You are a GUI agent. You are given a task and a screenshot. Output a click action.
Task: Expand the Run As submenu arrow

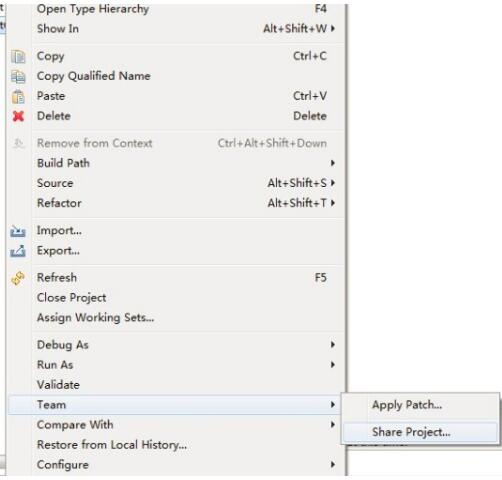coord(332,364)
